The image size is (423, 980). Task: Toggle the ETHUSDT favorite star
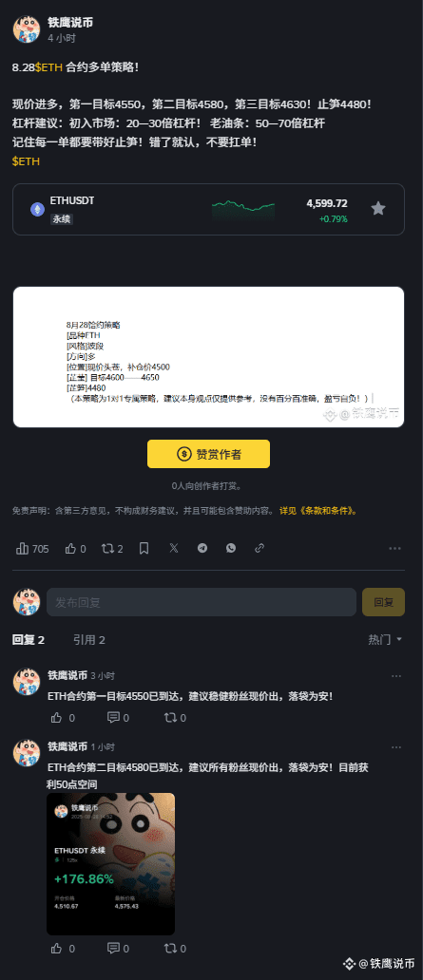(378, 208)
